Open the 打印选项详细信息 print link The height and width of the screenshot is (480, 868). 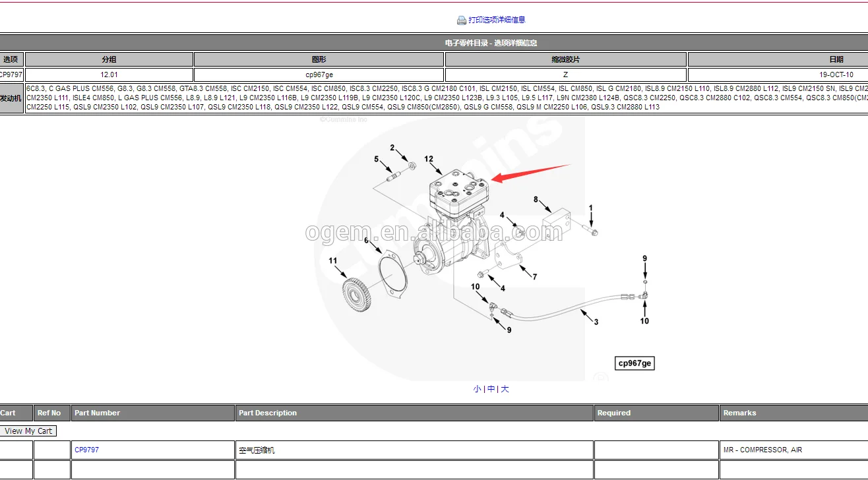click(497, 20)
